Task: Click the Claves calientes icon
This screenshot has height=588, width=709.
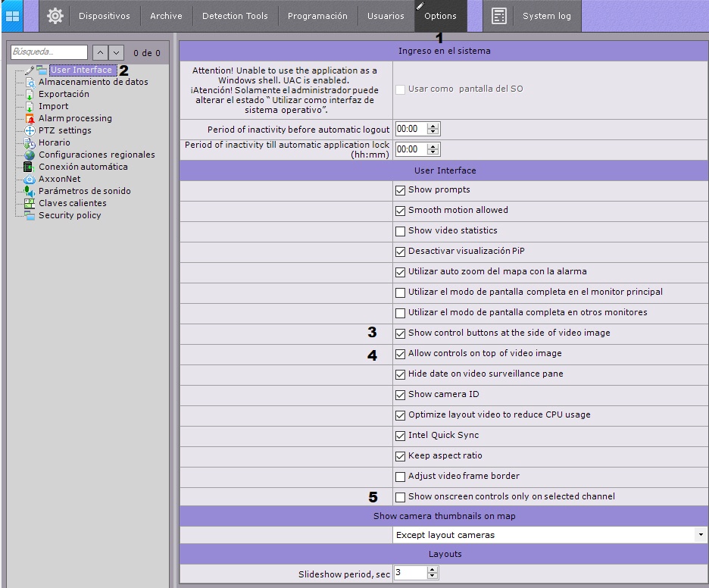Action: tap(30, 204)
